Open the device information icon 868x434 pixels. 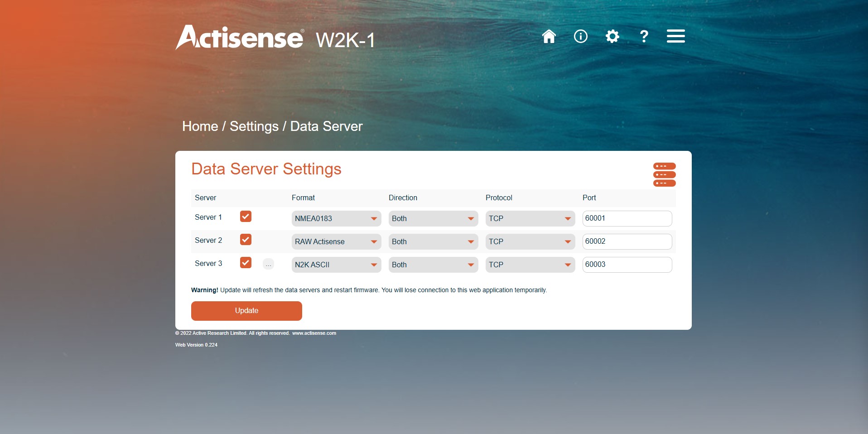pyautogui.click(x=580, y=36)
